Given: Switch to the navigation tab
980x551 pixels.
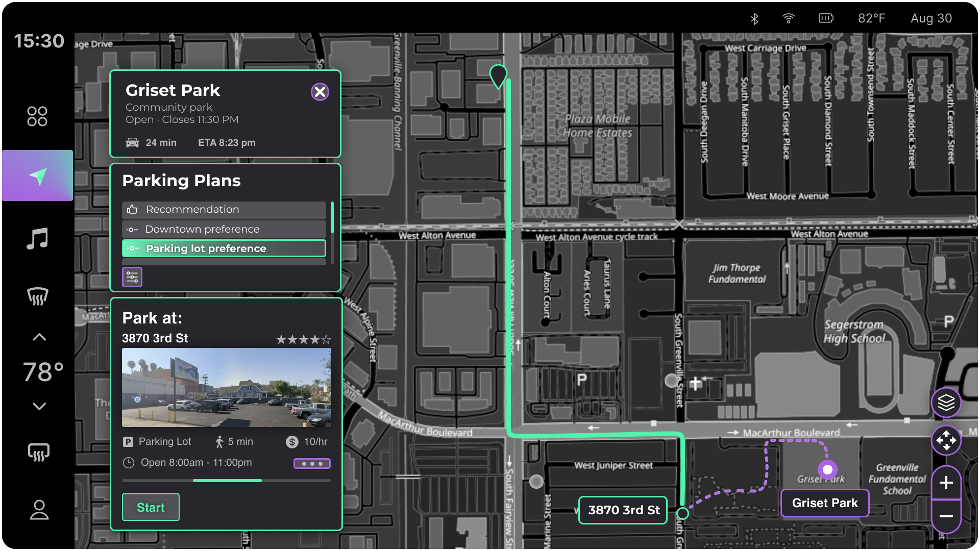Looking at the screenshot, I should (x=38, y=176).
